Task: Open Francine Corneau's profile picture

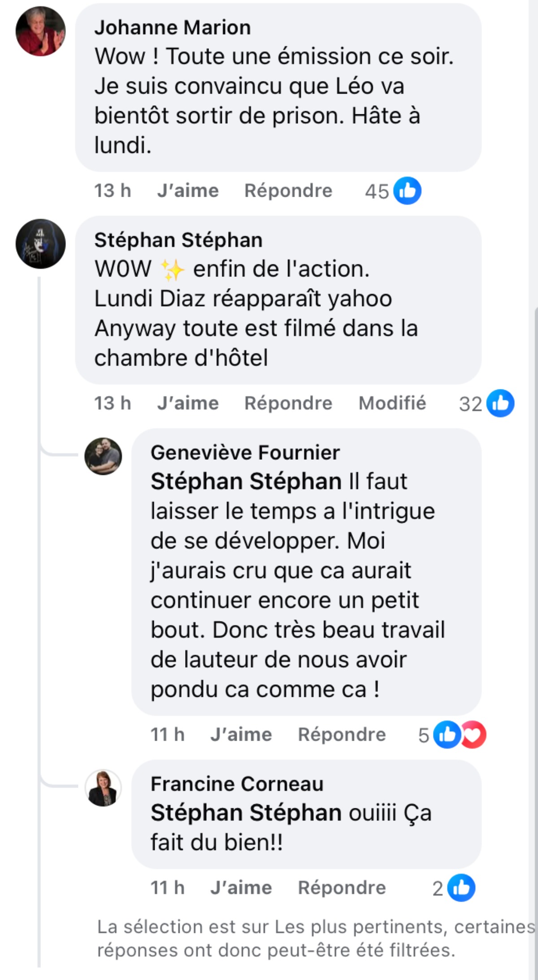Action: pos(103,788)
